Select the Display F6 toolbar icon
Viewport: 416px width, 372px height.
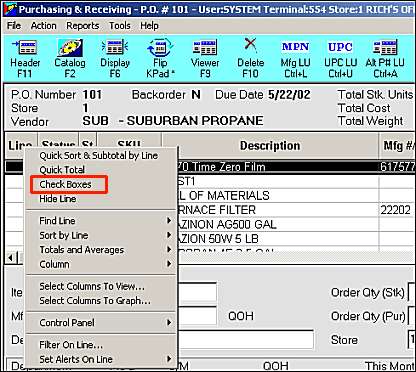point(115,58)
